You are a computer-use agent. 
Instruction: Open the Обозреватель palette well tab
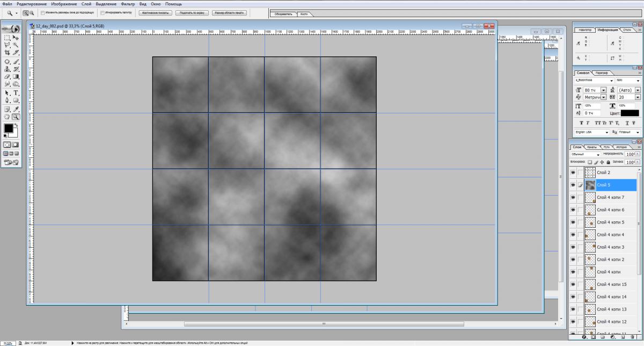(283, 14)
